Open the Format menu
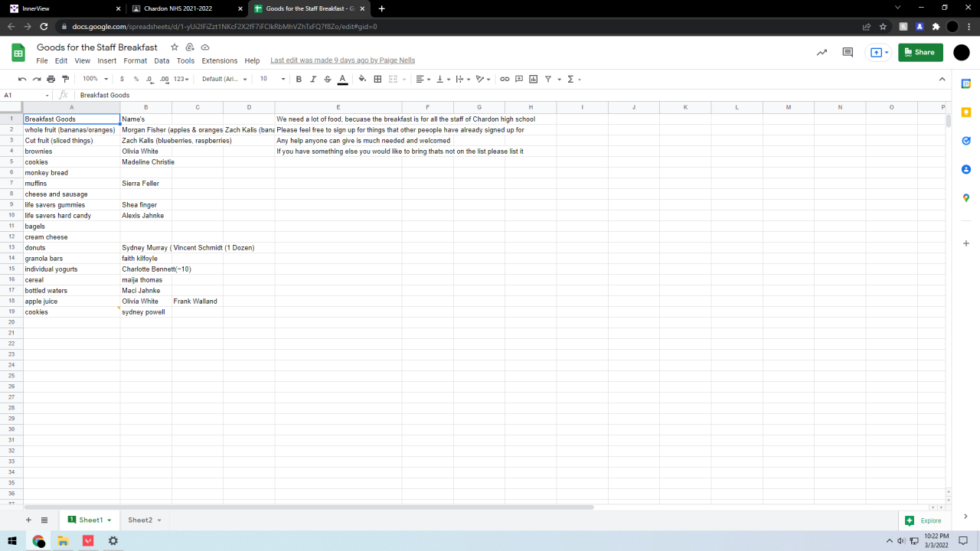980x551 pixels. (136, 60)
